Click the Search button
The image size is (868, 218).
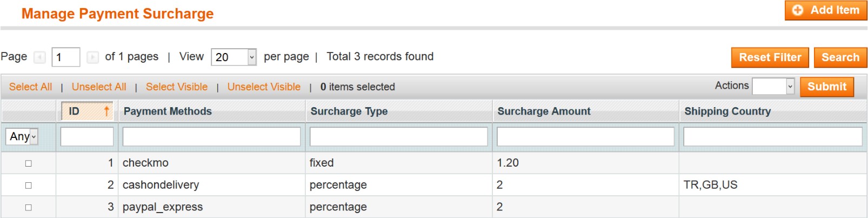coord(840,57)
